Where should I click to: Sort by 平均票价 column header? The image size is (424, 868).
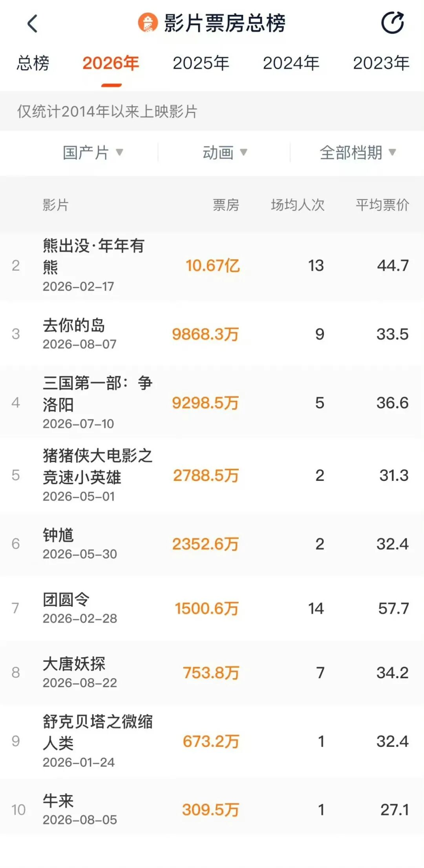[382, 205]
